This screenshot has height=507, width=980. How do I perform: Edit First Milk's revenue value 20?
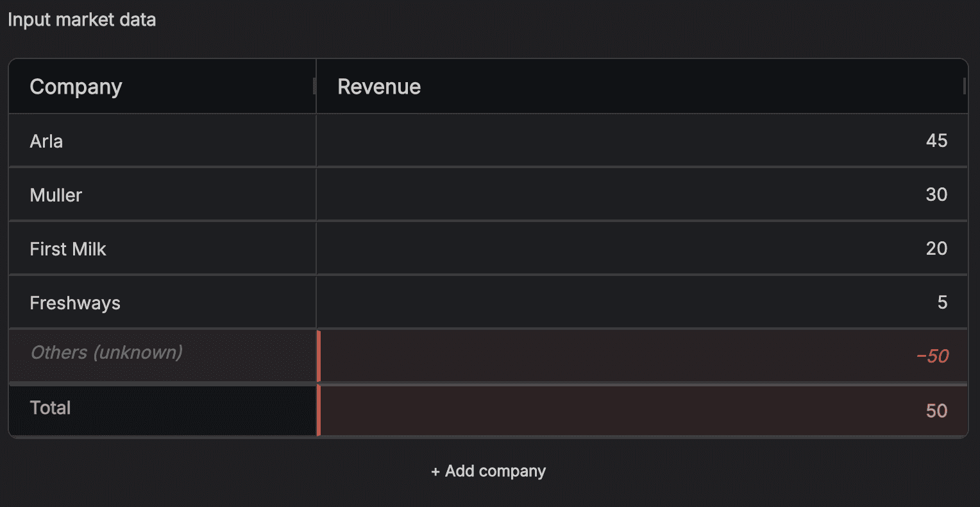tap(642, 249)
